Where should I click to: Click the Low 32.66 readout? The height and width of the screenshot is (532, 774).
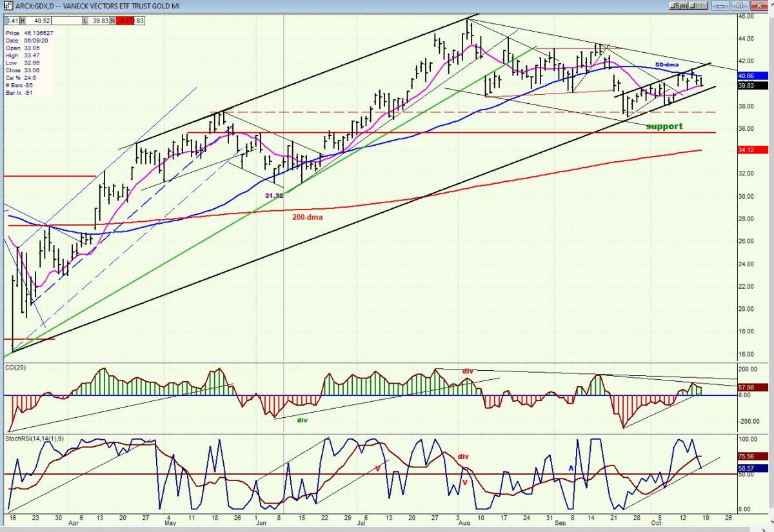click(23, 63)
